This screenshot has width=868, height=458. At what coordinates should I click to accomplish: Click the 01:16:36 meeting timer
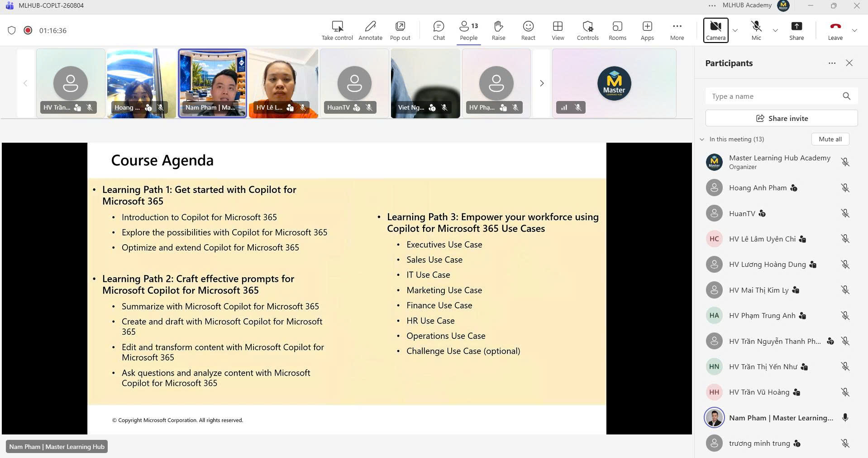click(53, 30)
